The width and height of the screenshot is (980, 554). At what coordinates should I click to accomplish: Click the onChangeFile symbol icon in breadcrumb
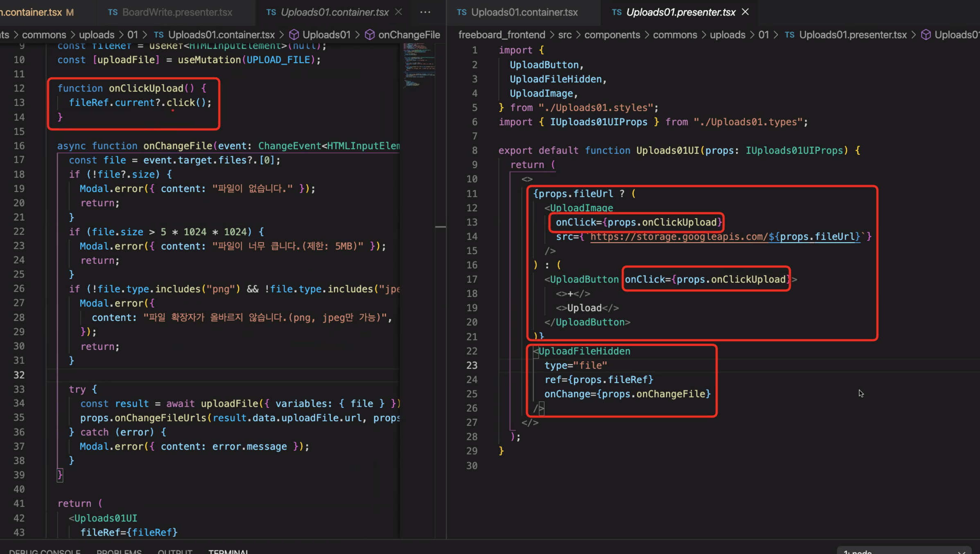click(x=370, y=35)
